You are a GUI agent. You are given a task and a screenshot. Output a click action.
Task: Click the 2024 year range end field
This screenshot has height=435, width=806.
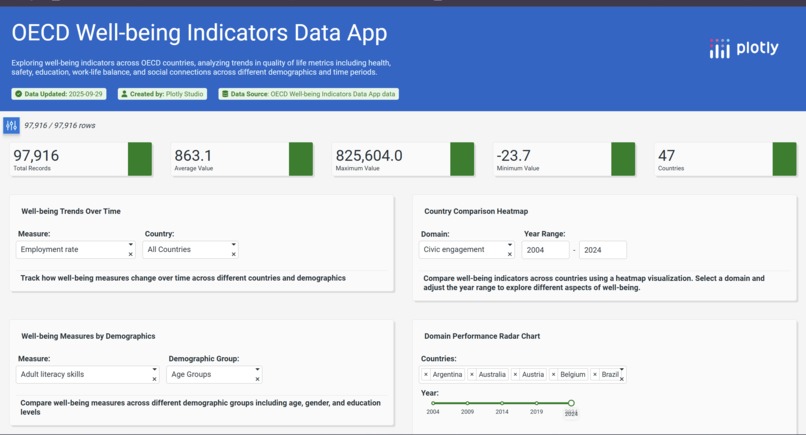pos(602,250)
